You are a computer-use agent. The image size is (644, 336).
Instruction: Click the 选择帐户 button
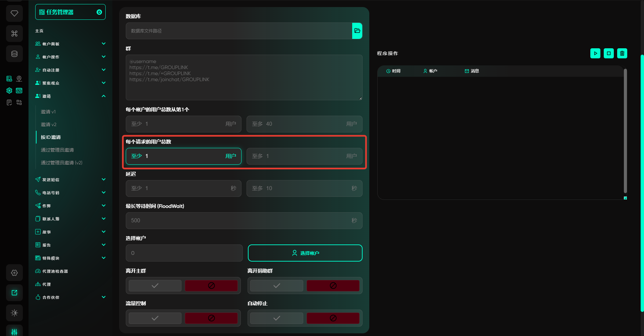[305, 253]
